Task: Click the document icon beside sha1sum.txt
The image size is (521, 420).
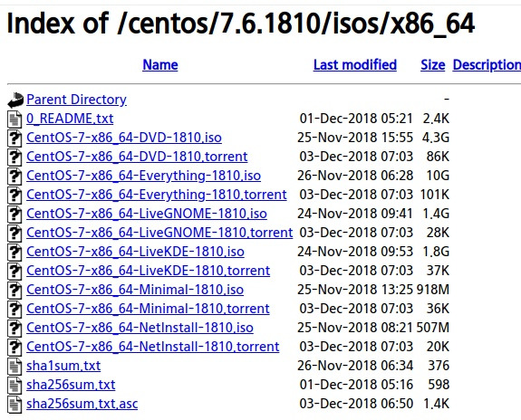Action: pos(14,367)
